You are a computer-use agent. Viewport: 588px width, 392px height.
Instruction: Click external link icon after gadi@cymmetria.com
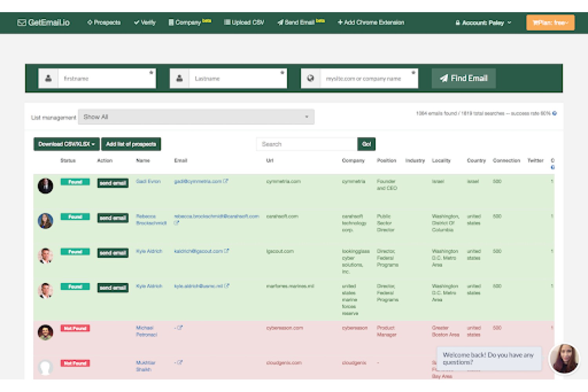click(226, 181)
